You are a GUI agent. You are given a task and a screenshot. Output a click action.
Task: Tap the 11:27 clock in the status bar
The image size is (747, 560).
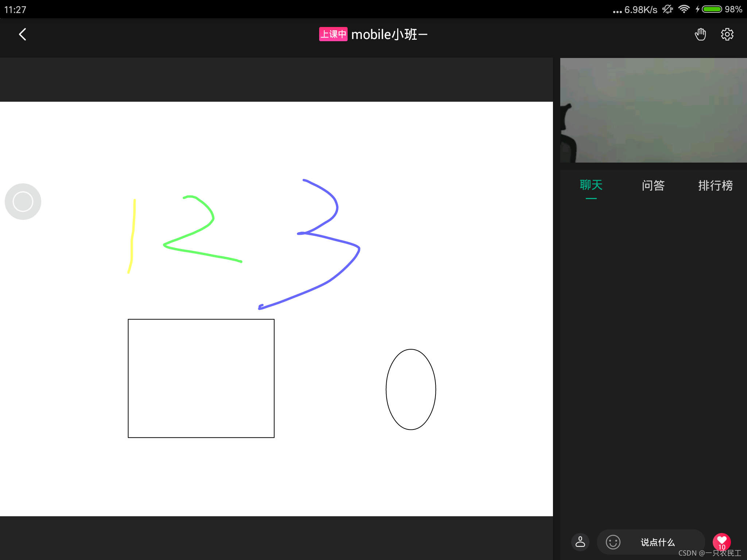pos(15,9)
